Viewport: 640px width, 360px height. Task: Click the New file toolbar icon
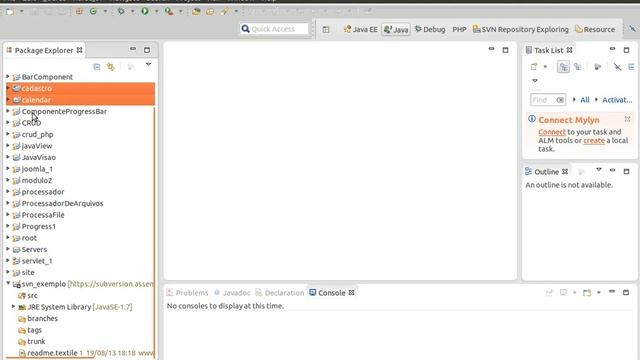point(10,12)
